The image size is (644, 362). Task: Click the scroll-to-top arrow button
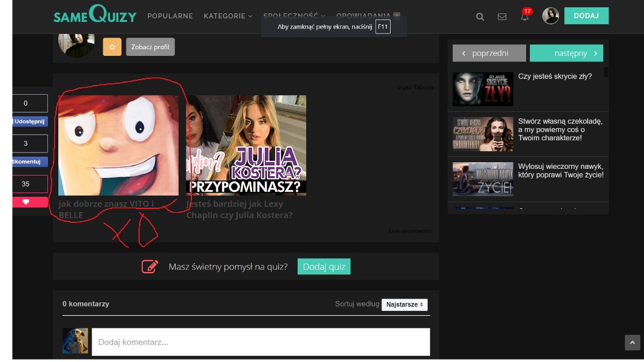(x=632, y=343)
